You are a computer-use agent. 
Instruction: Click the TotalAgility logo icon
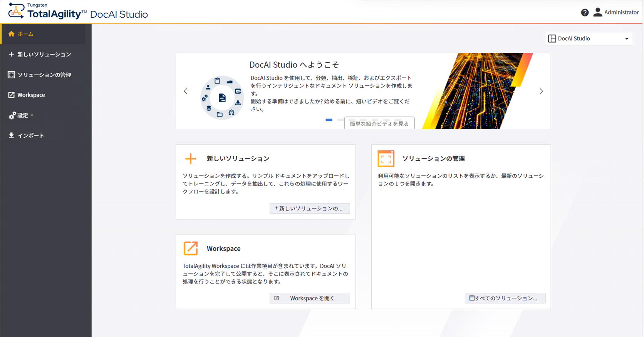tap(16, 11)
